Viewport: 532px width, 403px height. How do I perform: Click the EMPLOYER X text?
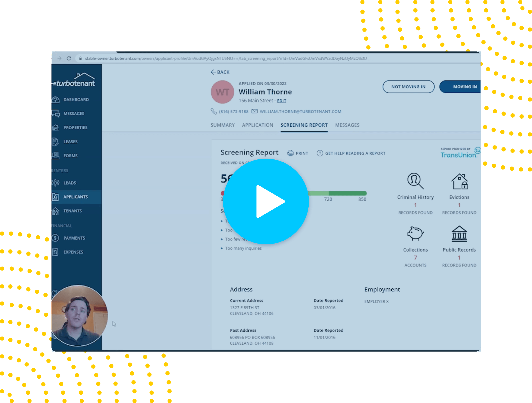coord(376,301)
